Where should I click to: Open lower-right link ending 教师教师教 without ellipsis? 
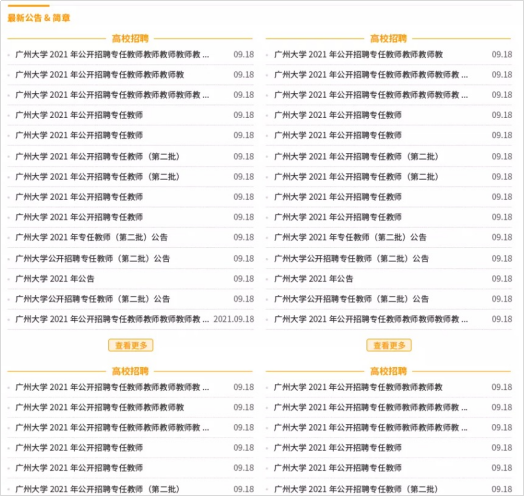point(358,387)
